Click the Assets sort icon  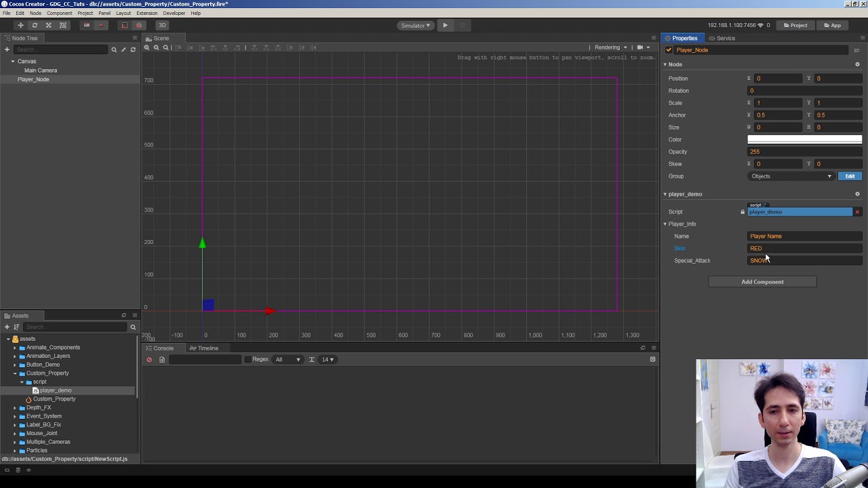[x=16, y=327]
